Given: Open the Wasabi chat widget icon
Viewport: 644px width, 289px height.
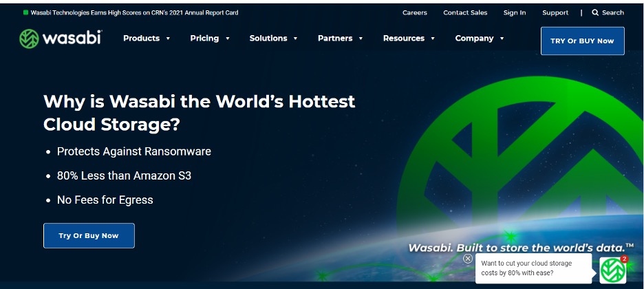Looking at the screenshot, I should coord(612,270).
